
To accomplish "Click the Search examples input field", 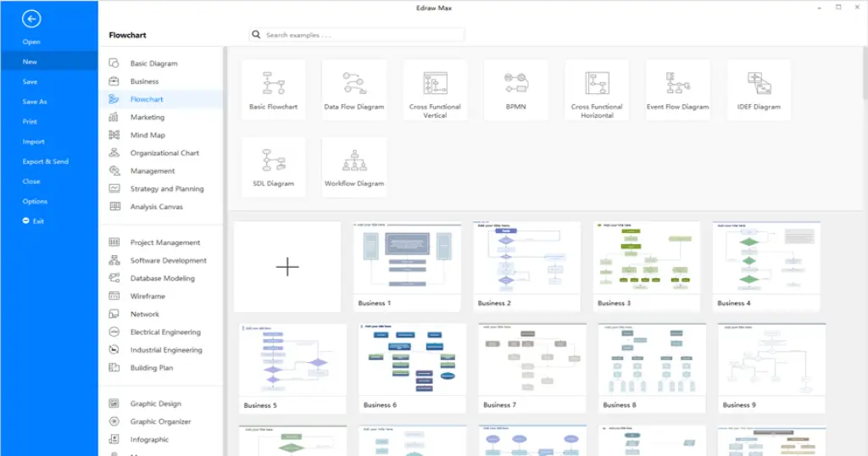I will pos(357,35).
